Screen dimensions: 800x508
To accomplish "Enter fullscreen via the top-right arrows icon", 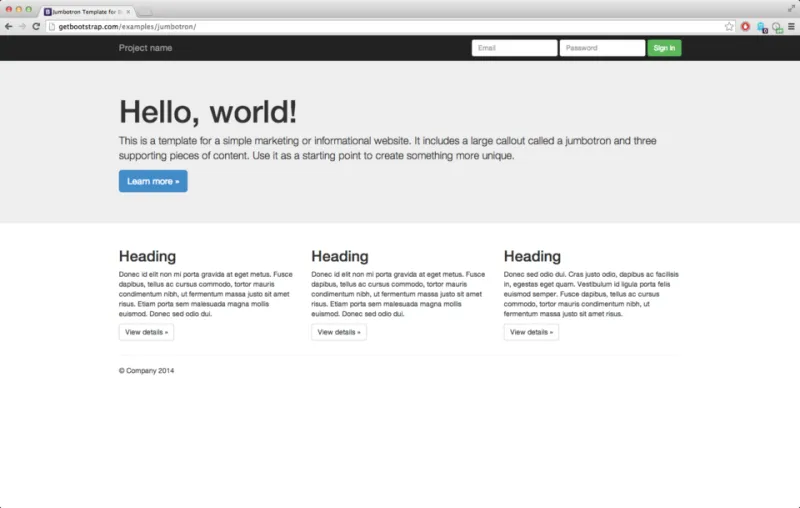I will tap(791, 8).
